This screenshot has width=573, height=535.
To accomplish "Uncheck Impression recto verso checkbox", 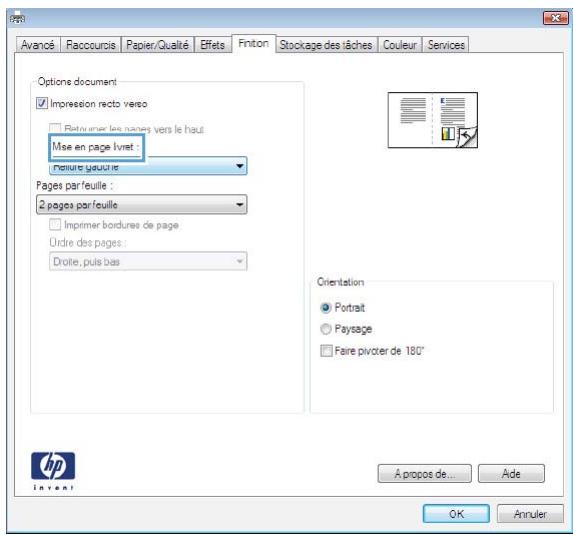I will pyautogui.click(x=42, y=103).
